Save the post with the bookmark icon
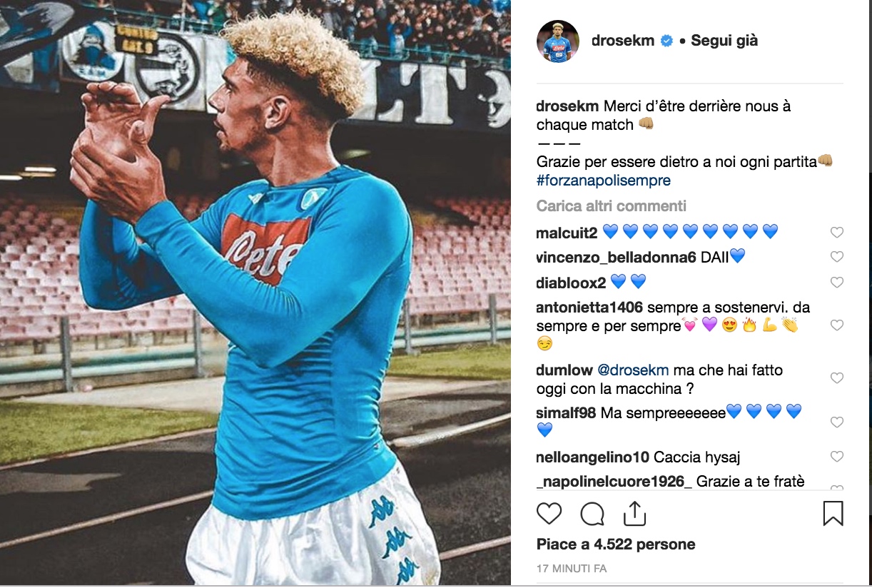 pyautogui.click(x=833, y=513)
